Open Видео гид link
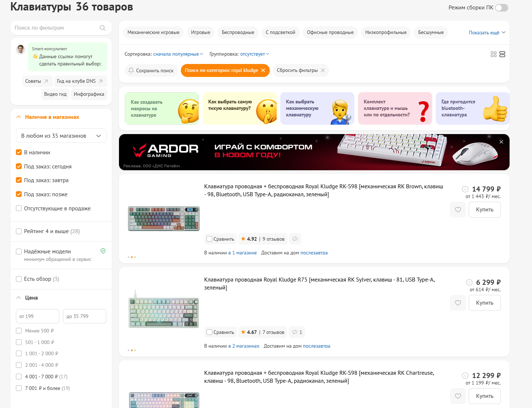532x408 pixels. (55, 94)
